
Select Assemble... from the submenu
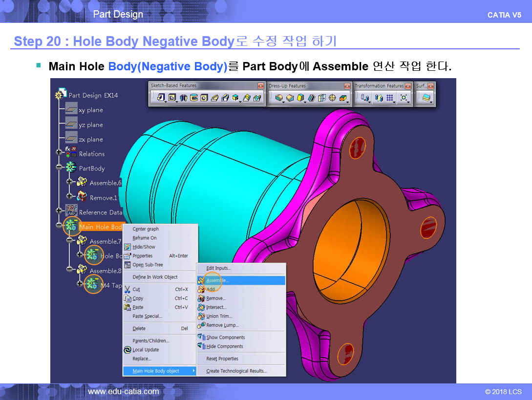pyautogui.click(x=217, y=280)
